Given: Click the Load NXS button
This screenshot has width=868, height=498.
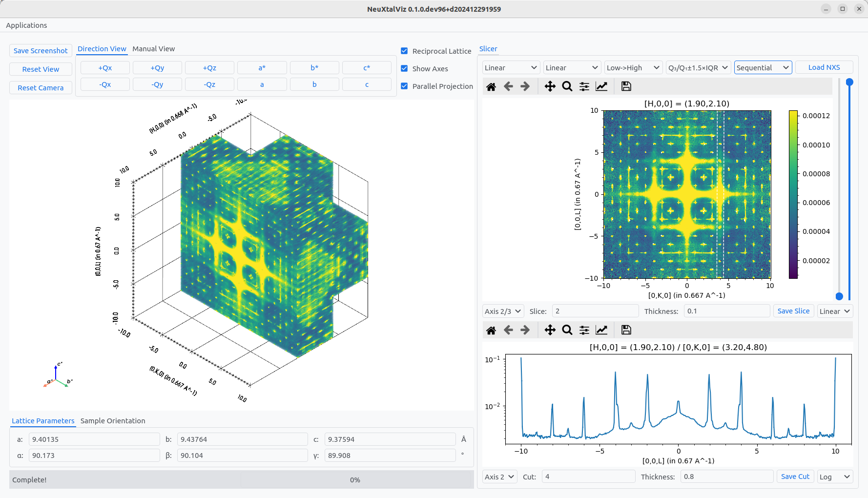Looking at the screenshot, I should tap(824, 67).
